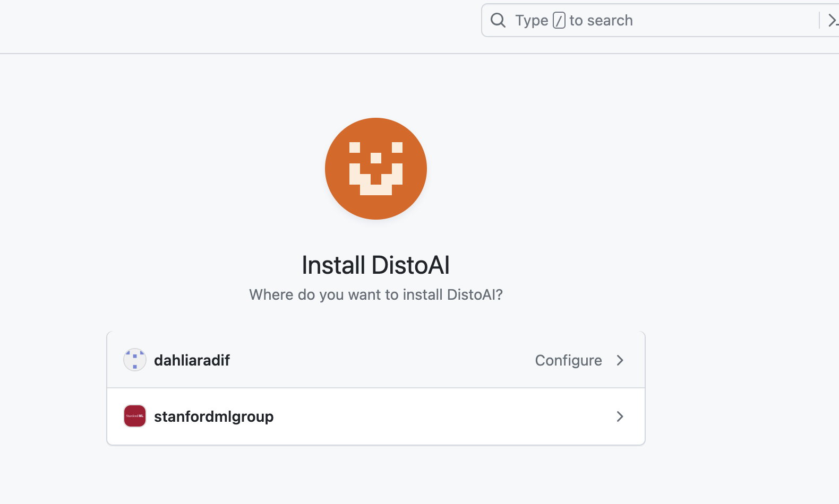
Task: Expand the stanfordmlgroup row chevron
Action: [x=620, y=416]
